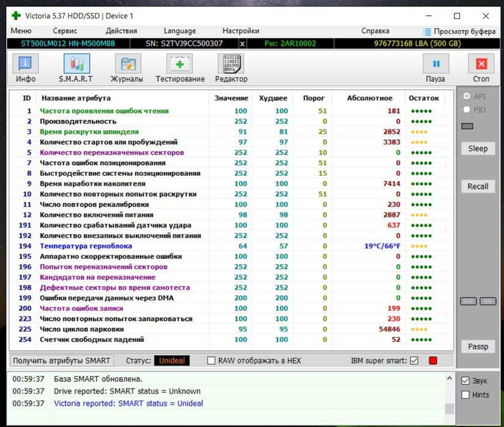
Task: Open the Инфо drive information icon
Action: 26,64
